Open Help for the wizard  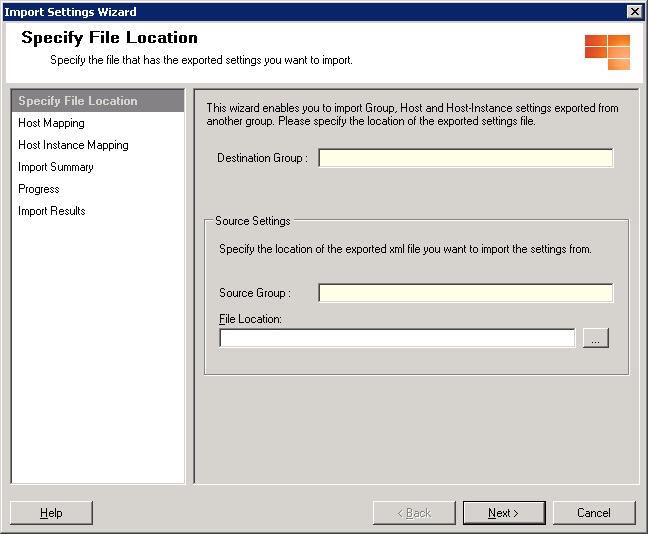point(51,513)
